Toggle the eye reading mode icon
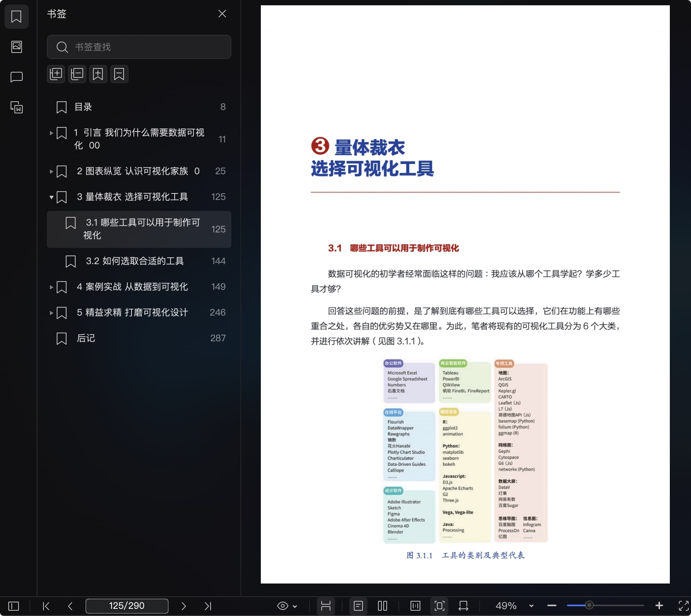Image resolution: width=691 pixels, height=616 pixels. (283, 606)
